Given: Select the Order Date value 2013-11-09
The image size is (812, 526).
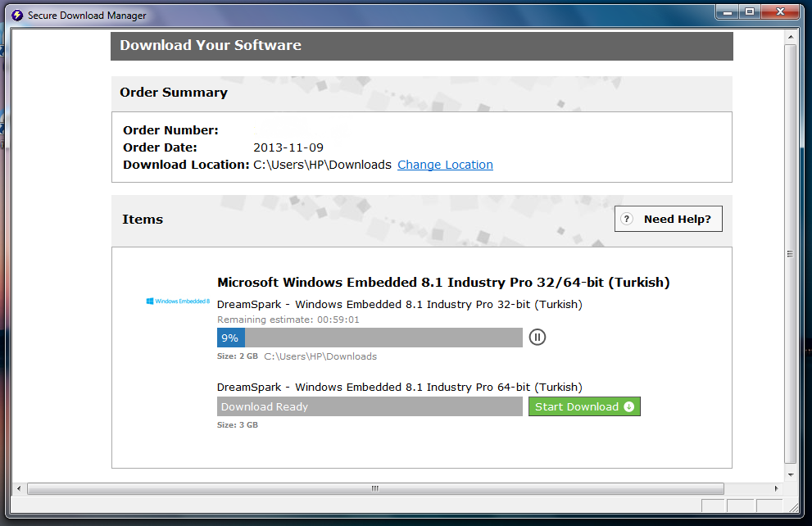Looking at the screenshot, I should click(x=288, y=147).
